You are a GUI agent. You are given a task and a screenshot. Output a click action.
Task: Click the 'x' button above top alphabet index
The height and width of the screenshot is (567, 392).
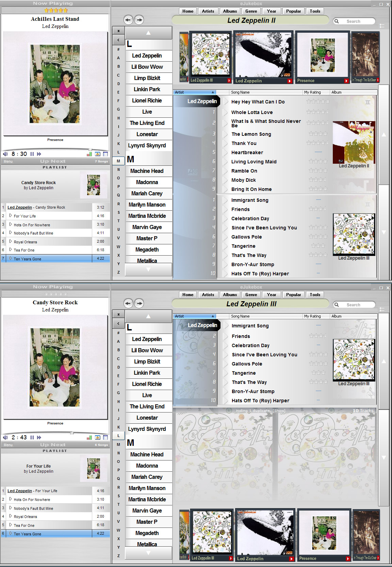[118, 31]
